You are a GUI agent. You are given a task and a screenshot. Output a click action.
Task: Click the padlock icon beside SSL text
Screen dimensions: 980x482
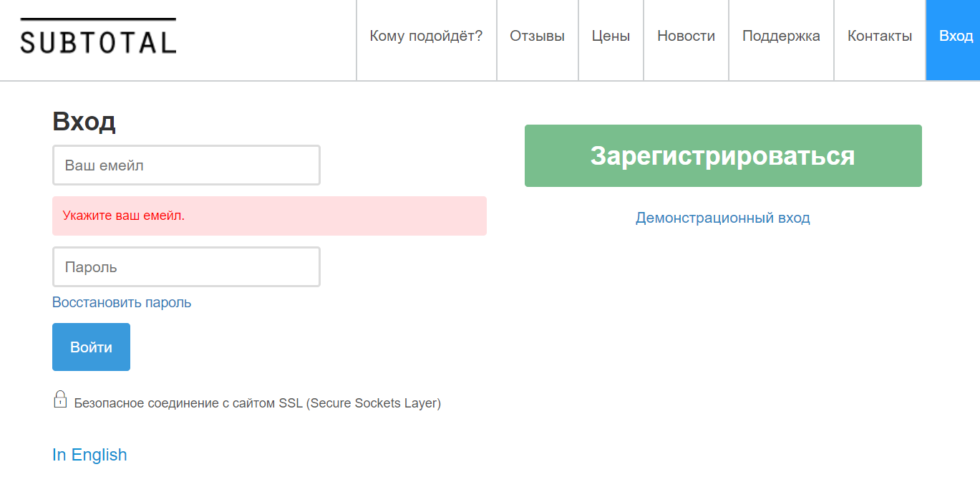(60, 400)
